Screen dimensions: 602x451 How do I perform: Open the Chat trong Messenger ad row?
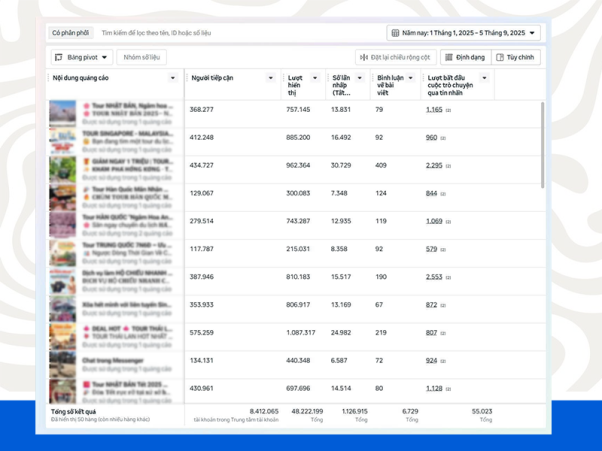click(115, 365)
